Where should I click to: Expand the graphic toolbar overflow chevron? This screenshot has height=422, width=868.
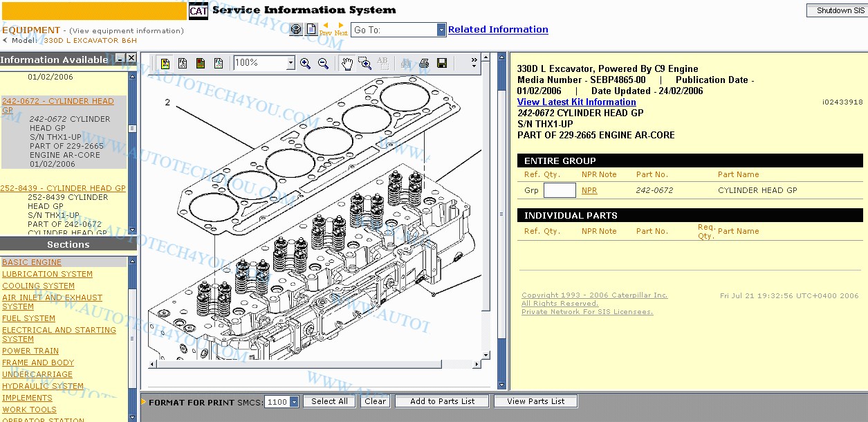click(474, 63)
